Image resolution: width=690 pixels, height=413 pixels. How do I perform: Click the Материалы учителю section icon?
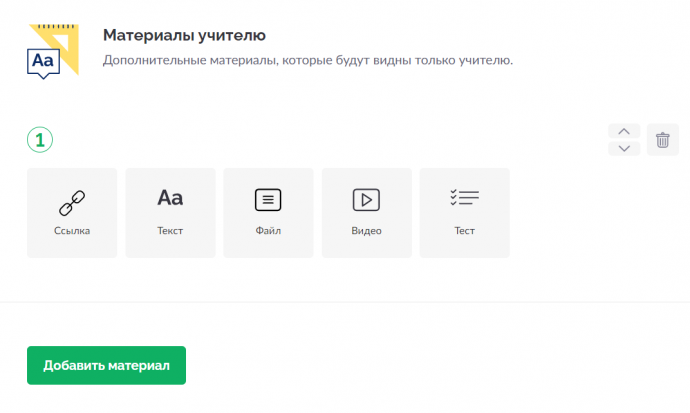coord(53,51)
